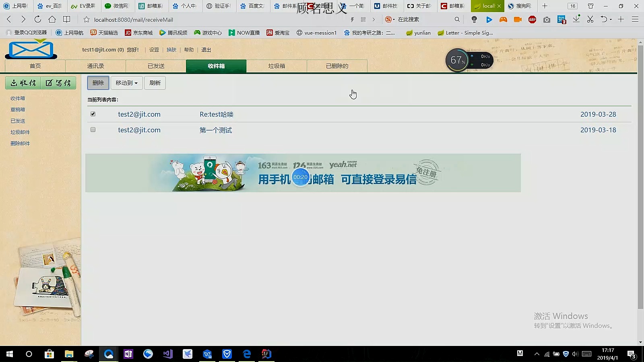Click the green envelope logo
The width and height of the screenshot is (644, 362).
pos(31,49)
